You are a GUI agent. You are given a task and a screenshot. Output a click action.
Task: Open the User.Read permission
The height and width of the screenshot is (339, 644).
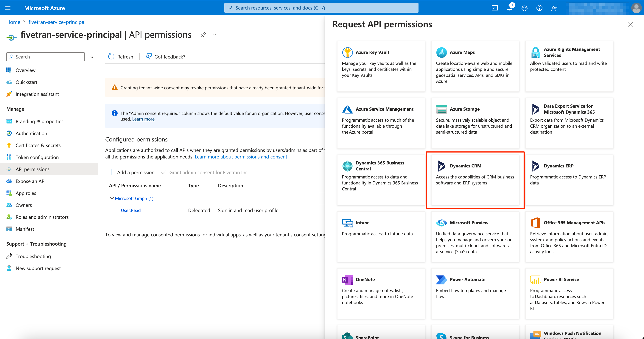click(131, 210)
